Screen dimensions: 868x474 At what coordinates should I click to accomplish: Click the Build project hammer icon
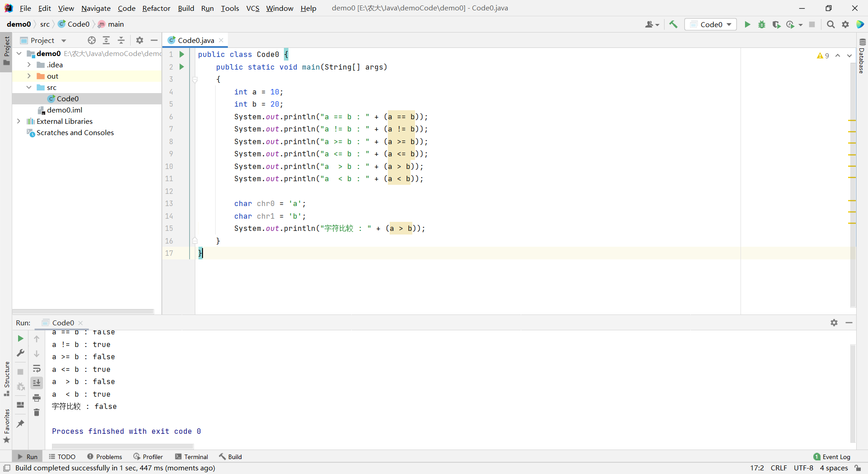click(x=673, y=24)
